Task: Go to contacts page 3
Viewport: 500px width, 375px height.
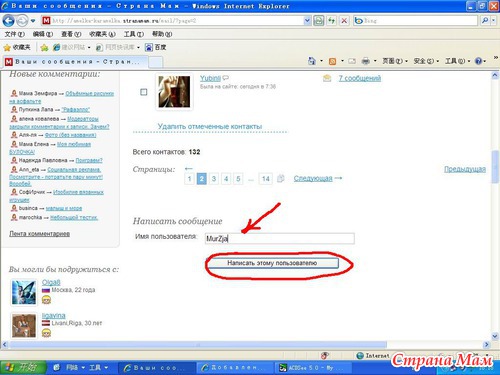Action: 214,179
